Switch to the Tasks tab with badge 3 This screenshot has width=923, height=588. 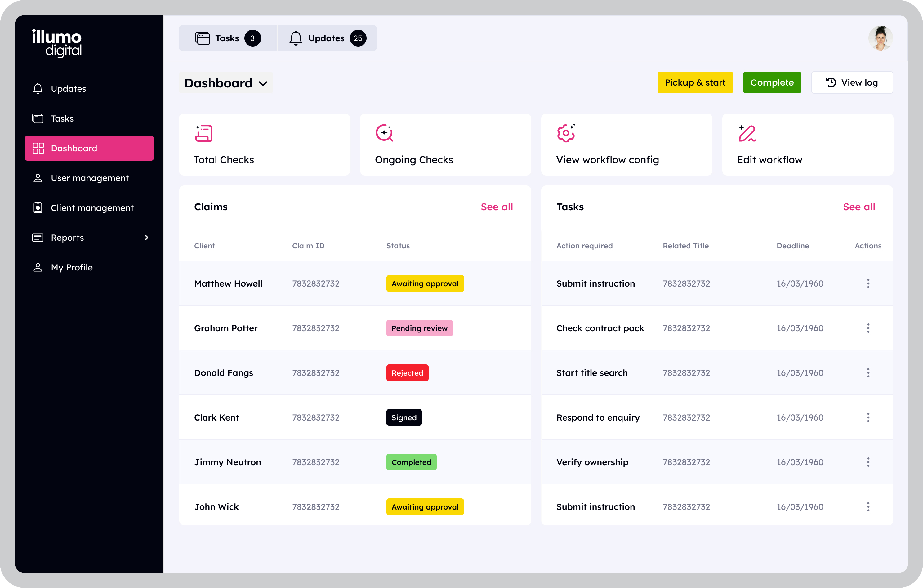click(228, 38)
